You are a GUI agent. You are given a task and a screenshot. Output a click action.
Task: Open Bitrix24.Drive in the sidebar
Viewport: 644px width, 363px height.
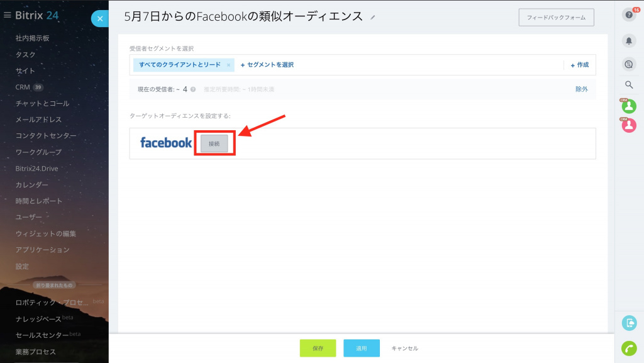tap(36, 169)
